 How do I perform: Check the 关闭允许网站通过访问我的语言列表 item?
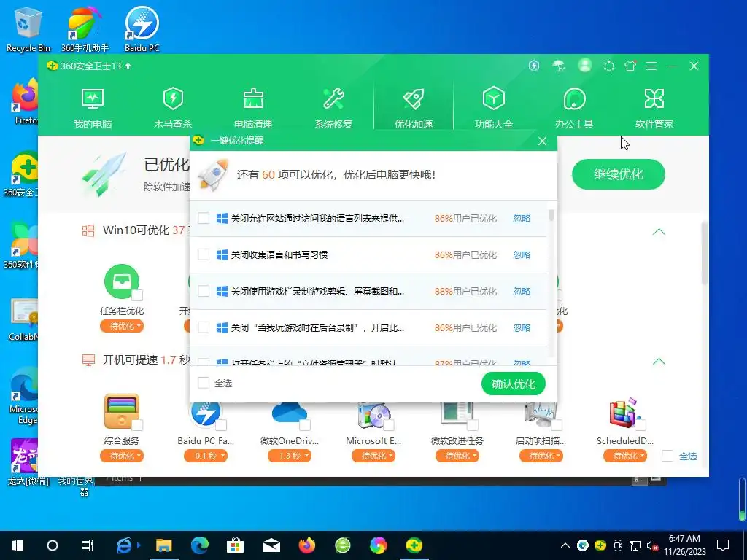tap(204, 218)
